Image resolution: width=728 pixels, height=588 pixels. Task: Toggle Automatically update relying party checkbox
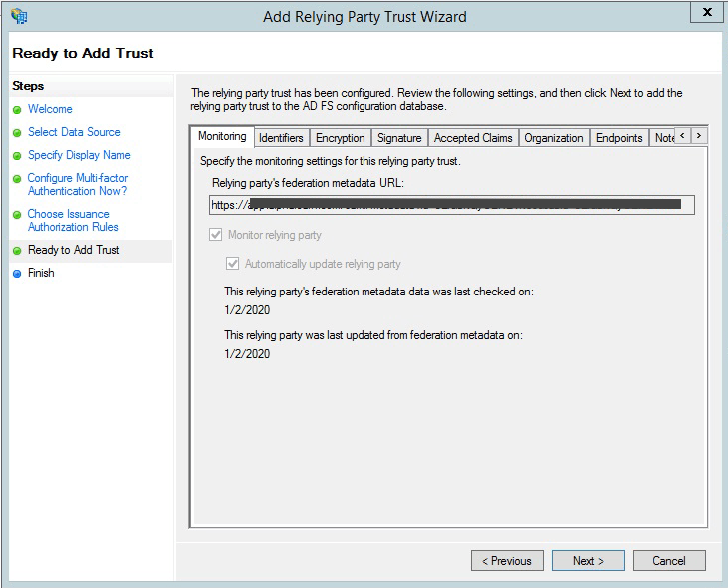(x=232, y=264)
